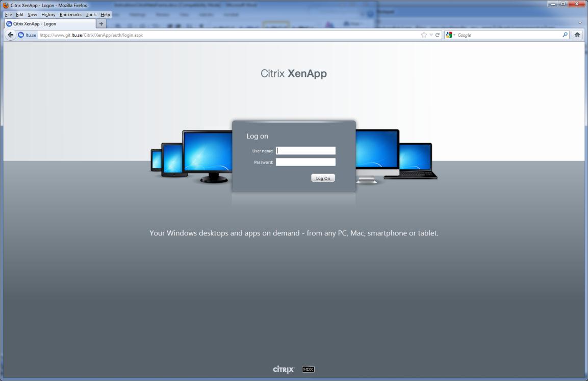Open the URL history dropdown arrow
Image resolution: width=588 pixels, height=381 pixels.
click(431, 35)
